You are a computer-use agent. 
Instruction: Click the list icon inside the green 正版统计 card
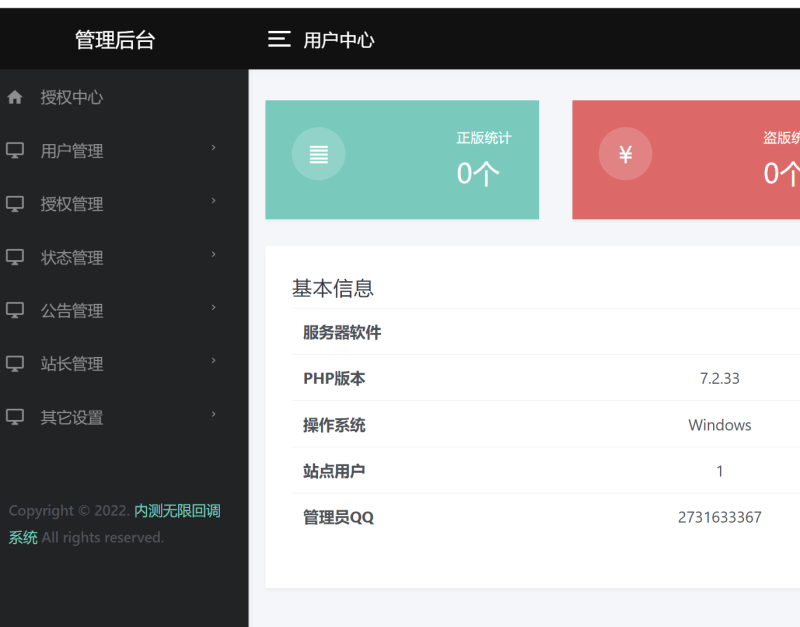[318, 153]
